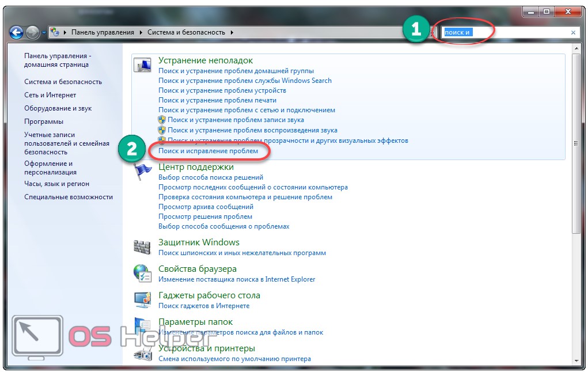
Task: Open 'Поиск и устранение проблем печати' link
Action: coord(217,100)
